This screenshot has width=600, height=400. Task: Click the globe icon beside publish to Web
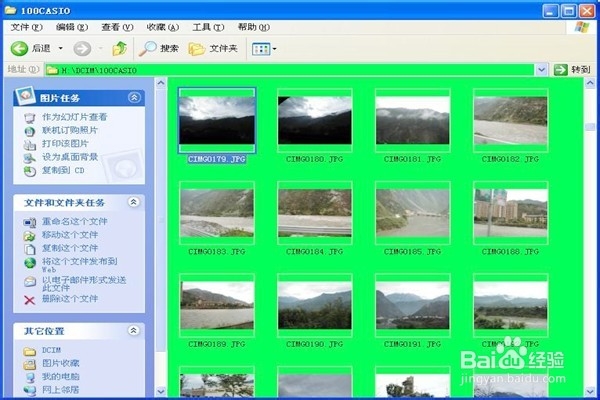pos(30,263)
